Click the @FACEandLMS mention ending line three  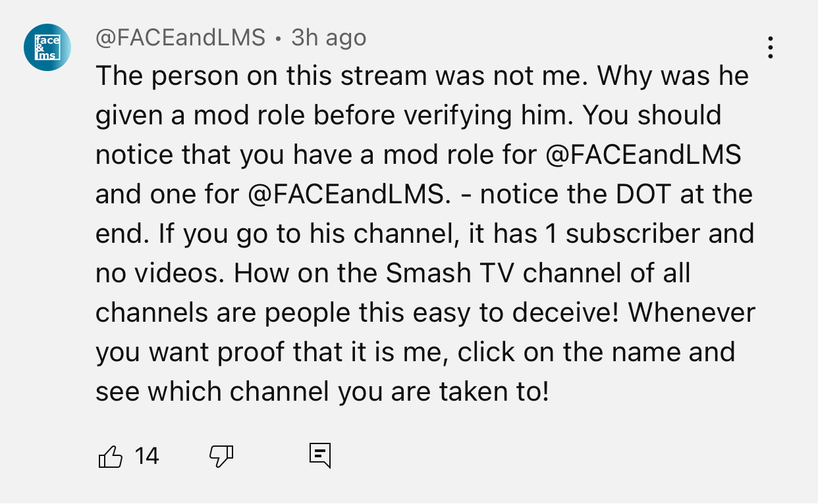[x=644, y=155]
